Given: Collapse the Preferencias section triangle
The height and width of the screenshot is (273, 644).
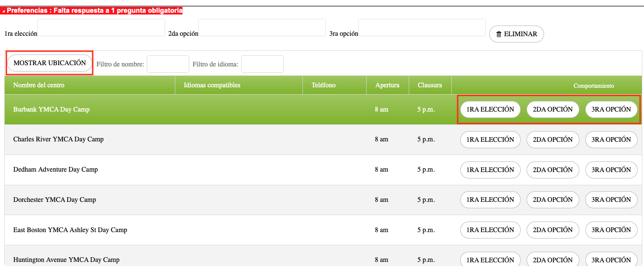Looking at the screenshot, I should (x=3, y=11).
